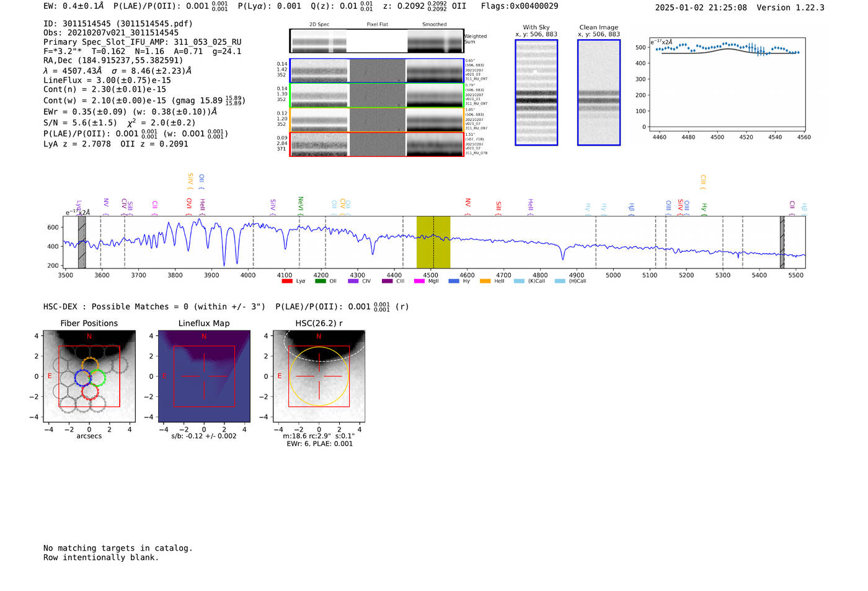This screenshot has width=868, height=591.
Task: Click the '2D Spec' column heading
Action: [x=319, y=24]
